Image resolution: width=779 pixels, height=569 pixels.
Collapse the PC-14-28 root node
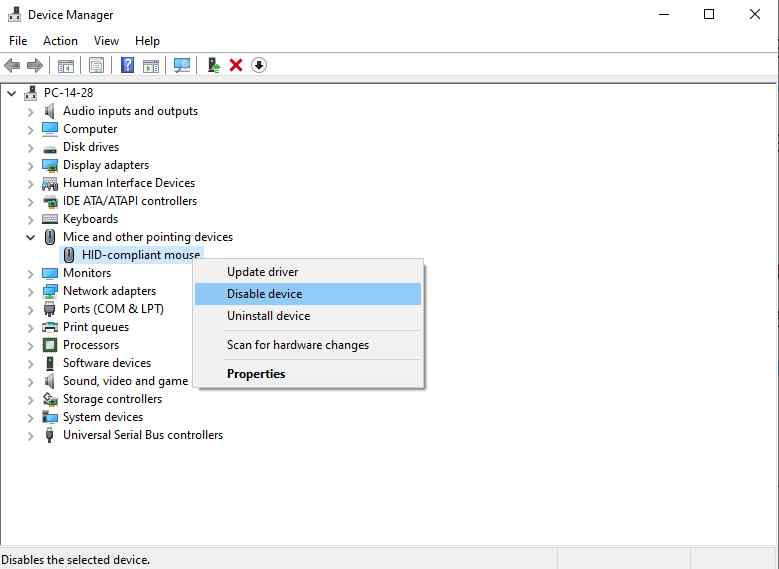pos(12,93)
